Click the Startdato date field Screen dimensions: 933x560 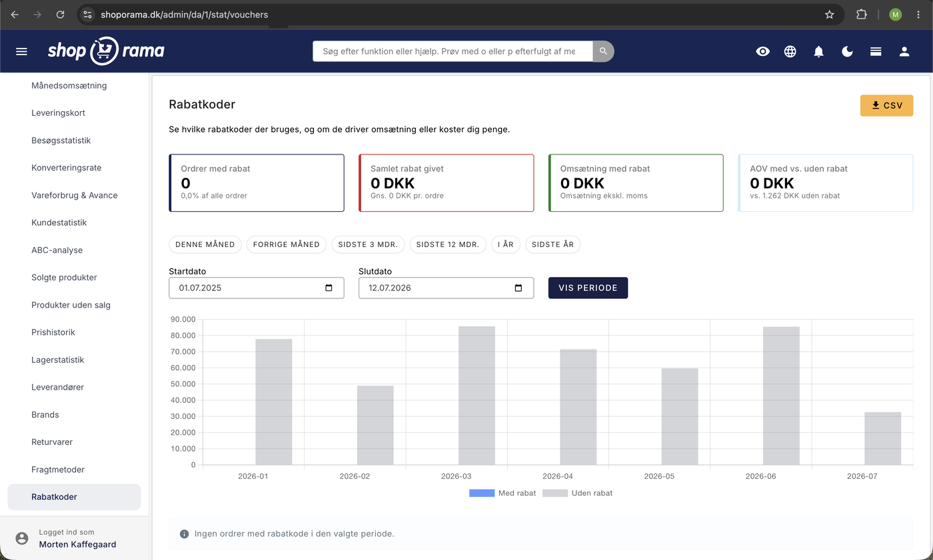click(257, 288)
